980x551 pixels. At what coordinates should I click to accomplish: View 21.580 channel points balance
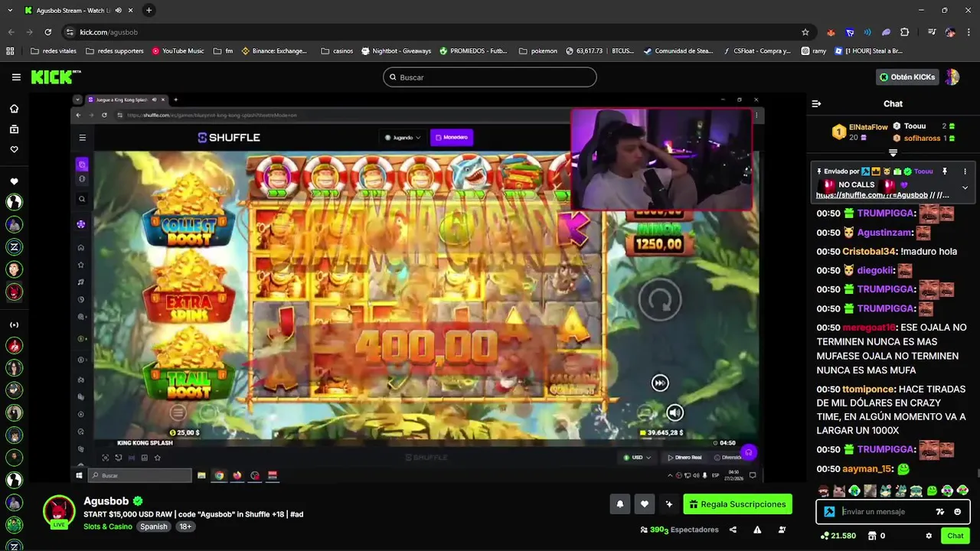click(x=838, y=536)
